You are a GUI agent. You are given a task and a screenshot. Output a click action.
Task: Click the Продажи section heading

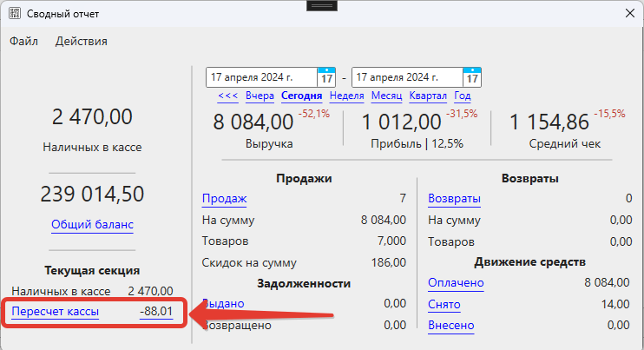[304, 178]
